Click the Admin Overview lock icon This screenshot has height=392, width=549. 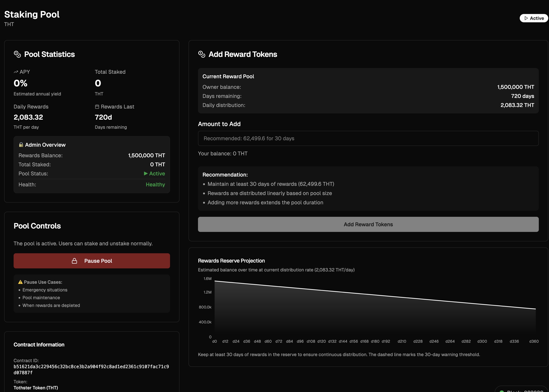[x=21, y=145]
